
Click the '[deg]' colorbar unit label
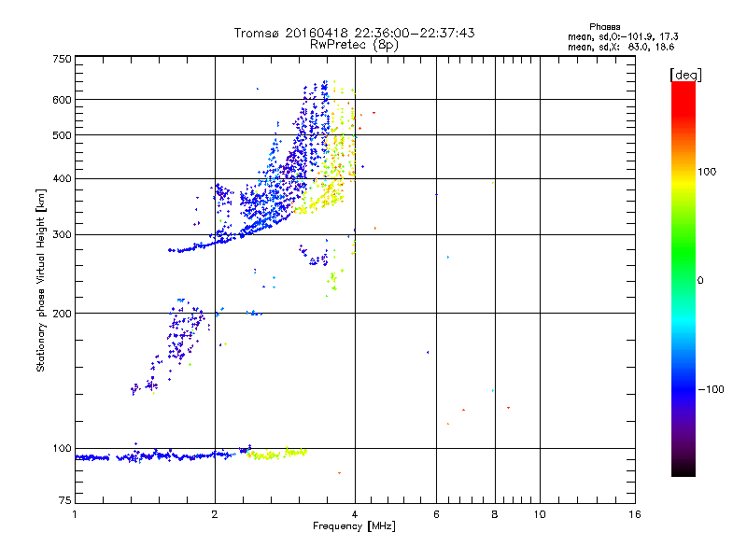[685, 75]
